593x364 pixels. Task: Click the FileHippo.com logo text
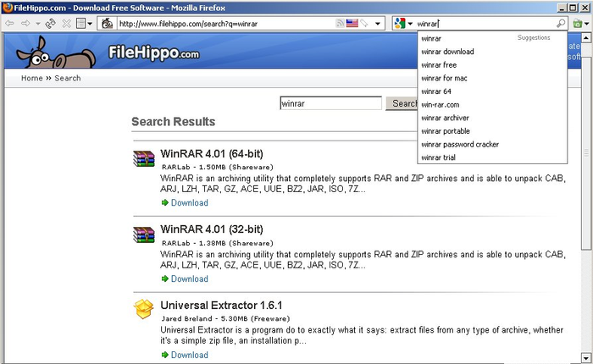(153, 52)
